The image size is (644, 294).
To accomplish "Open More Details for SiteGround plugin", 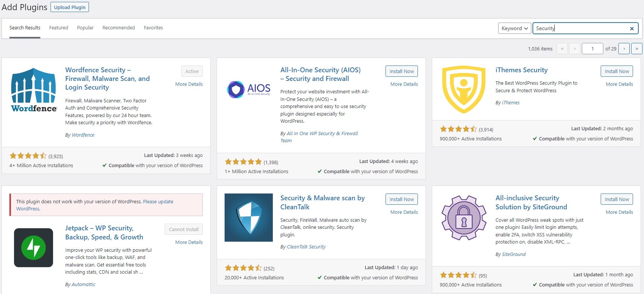I will (x=619, y=212).
